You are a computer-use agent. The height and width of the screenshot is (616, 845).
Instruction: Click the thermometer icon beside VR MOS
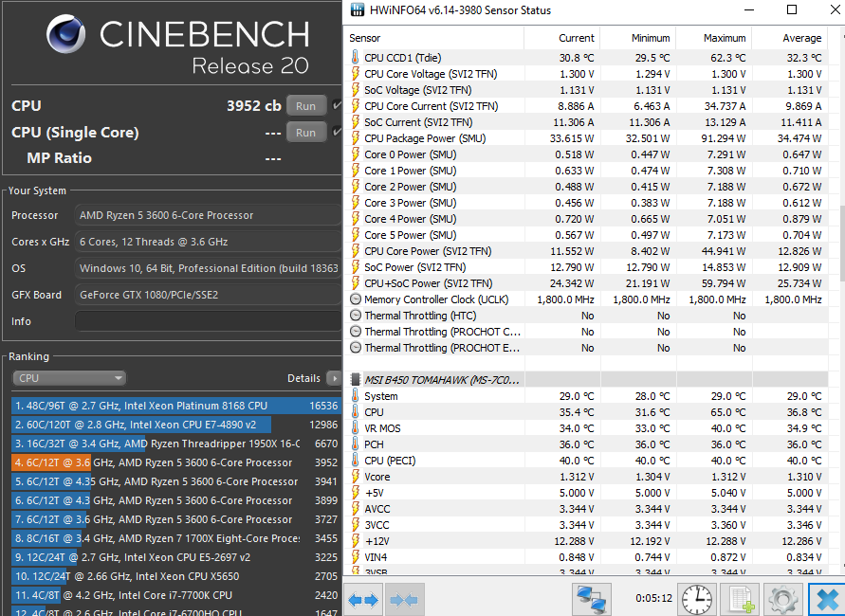click(x=355, y=428)
